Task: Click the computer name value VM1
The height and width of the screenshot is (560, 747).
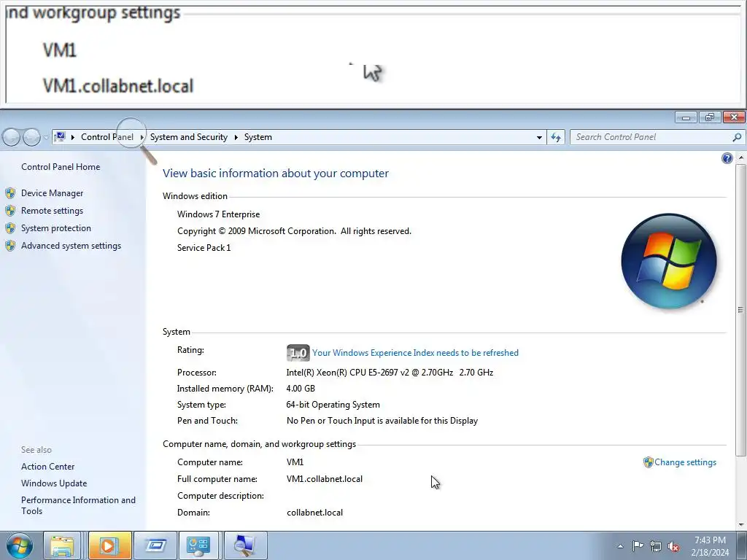Action: [295, 462]
